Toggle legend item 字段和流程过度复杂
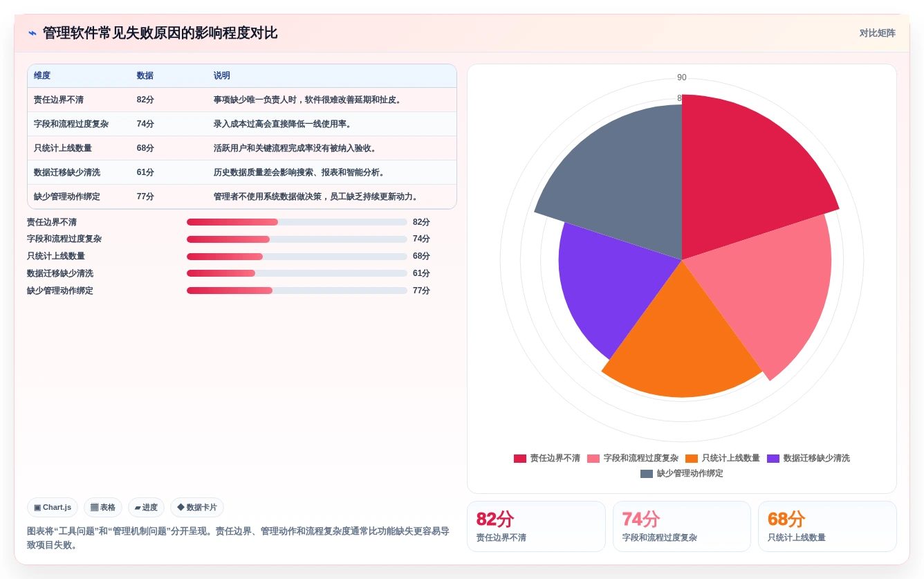This screenshot has height=579, width=924. [633, 458]
